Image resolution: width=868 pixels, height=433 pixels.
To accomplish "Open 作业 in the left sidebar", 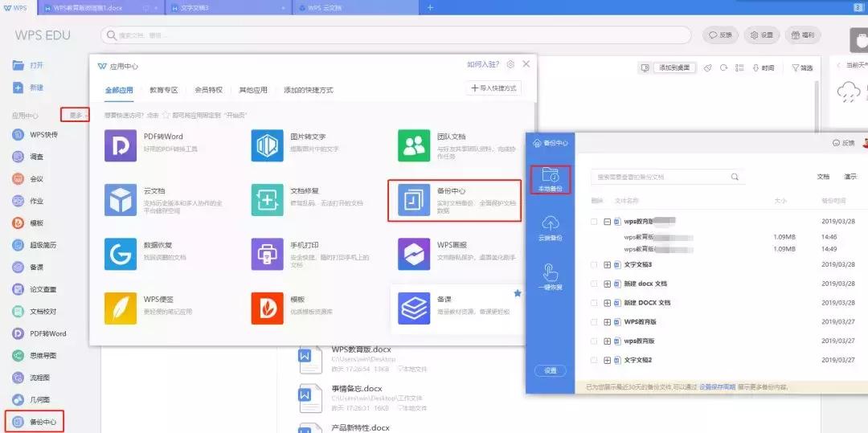I will (28, 201).
